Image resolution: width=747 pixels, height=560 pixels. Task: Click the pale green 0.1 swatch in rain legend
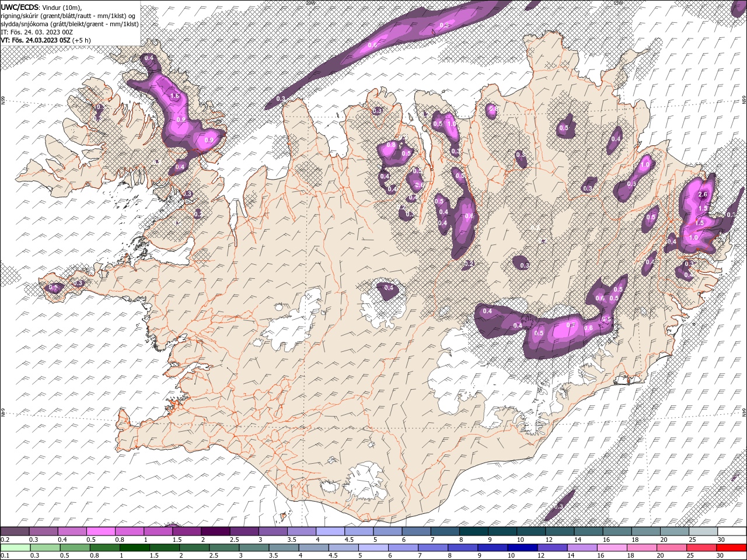point(15,548)
